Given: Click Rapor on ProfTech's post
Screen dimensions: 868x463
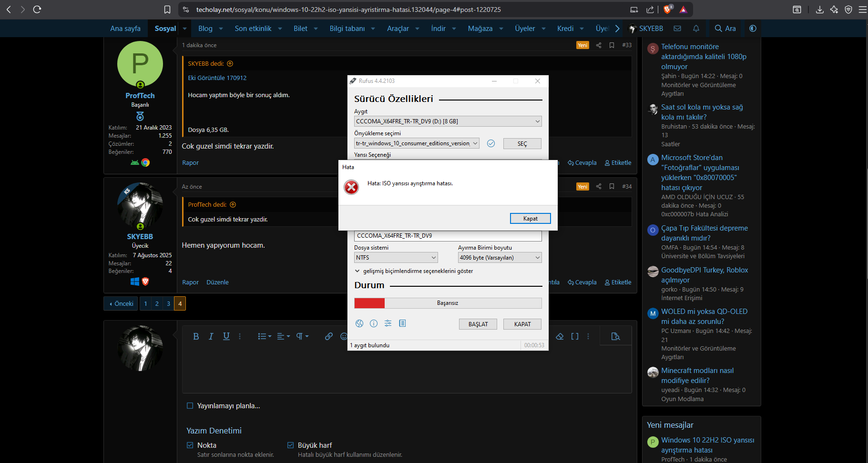Looking at the screenshot, I should pyautogui.click(x=190, y=163).
